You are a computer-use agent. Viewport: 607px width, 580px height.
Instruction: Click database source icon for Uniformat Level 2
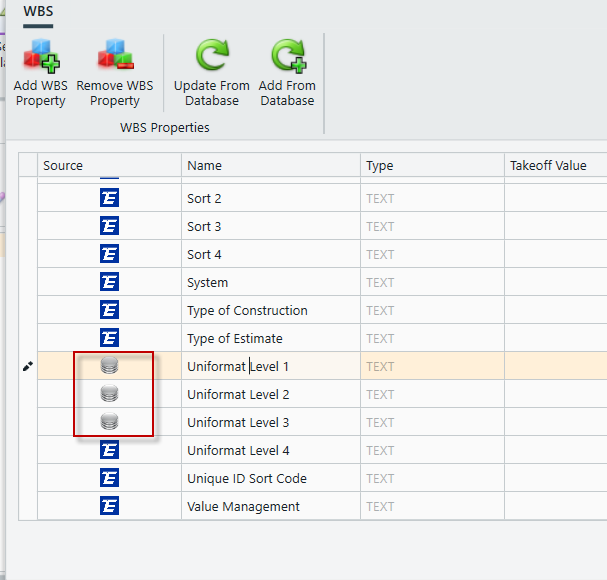[x=110, y=395]
